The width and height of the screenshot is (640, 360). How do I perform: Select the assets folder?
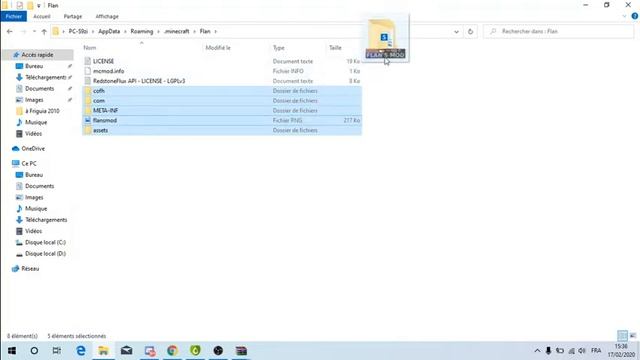[222, 130]
